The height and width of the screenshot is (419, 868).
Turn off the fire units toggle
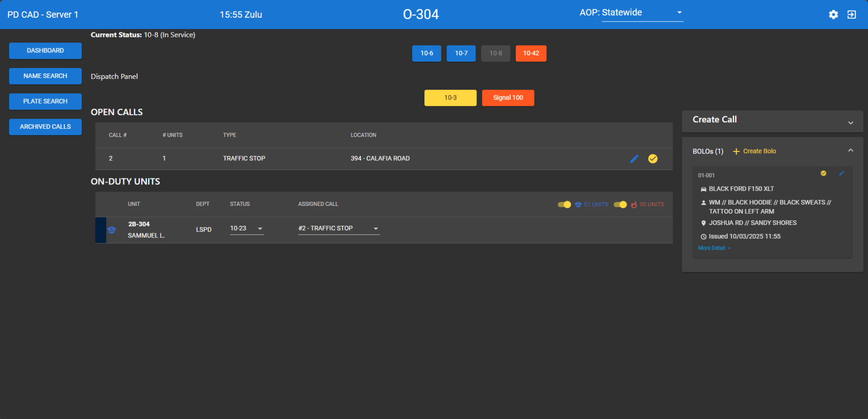(620, 204)
